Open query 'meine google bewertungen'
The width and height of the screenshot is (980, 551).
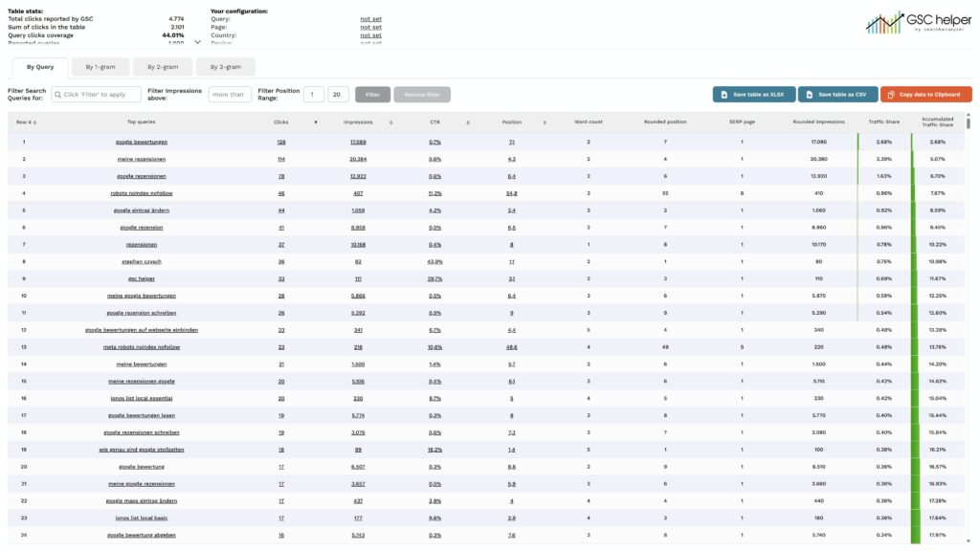[x=142, y=296]
